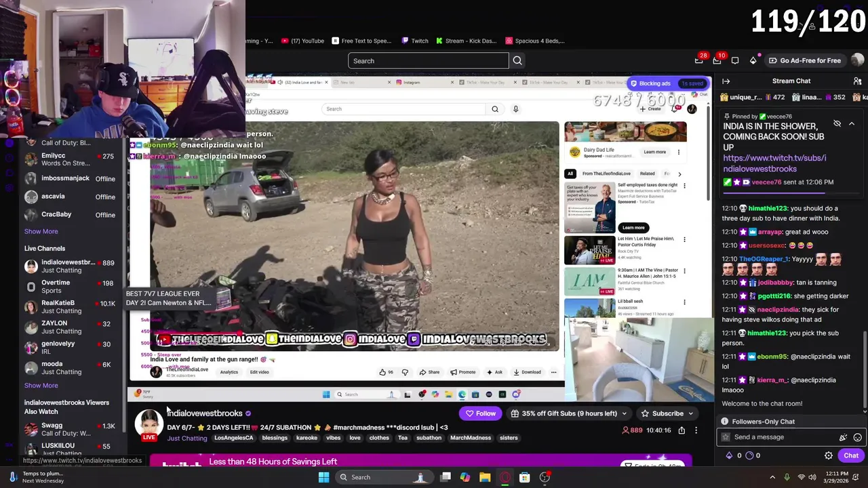Collapse the chat using the arrow icon
The width and height of the screenshot is (868, 488).
pyautogui.click(x=726, y=81)
